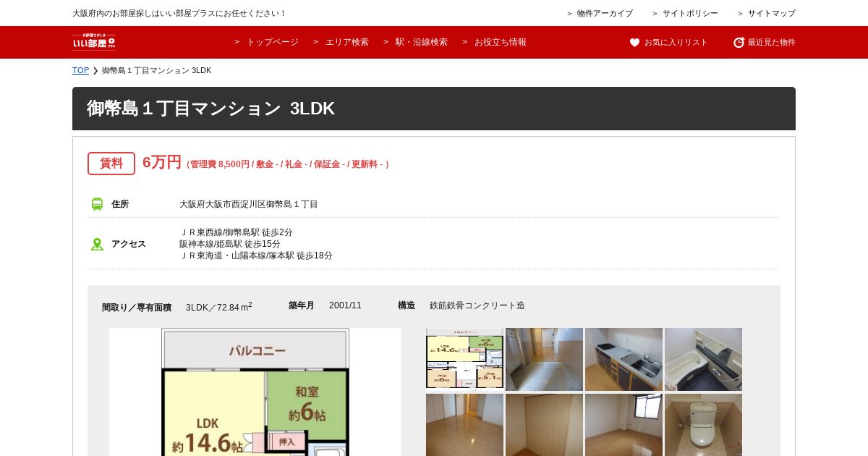The height and width of the screenshot is (456, 868).
Task: Click the heart favorites icon
Action: (x=634, y=43)
